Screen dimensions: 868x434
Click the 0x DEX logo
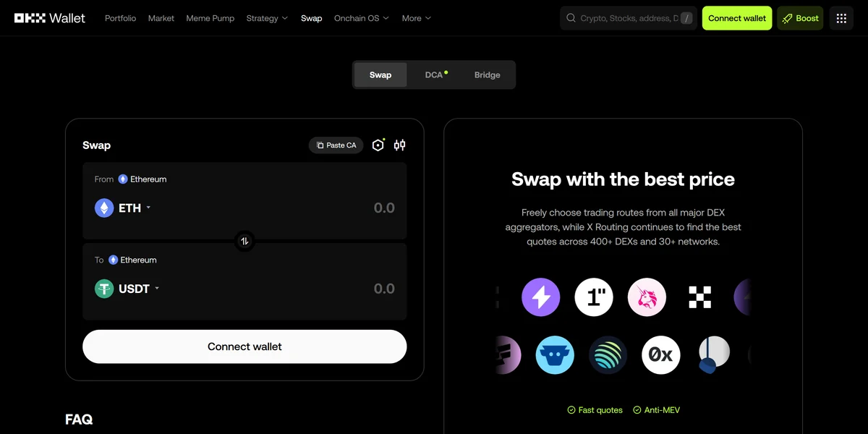click(661, 355)
